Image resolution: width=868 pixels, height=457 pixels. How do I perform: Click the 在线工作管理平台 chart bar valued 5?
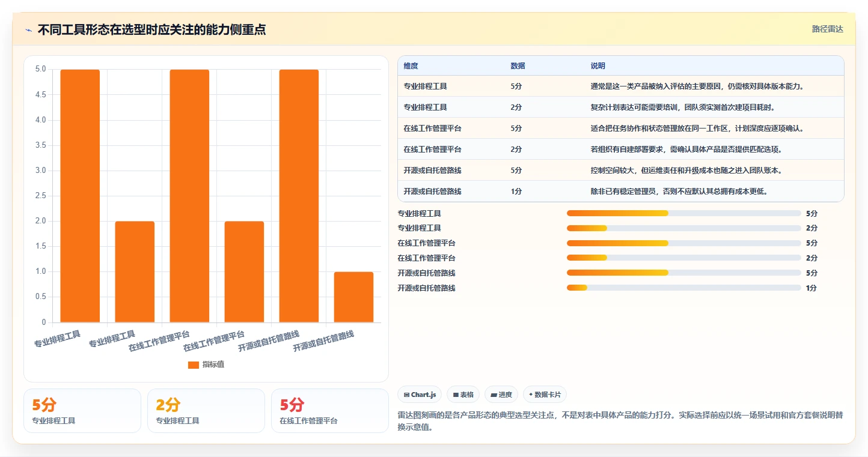coord(189,196)
